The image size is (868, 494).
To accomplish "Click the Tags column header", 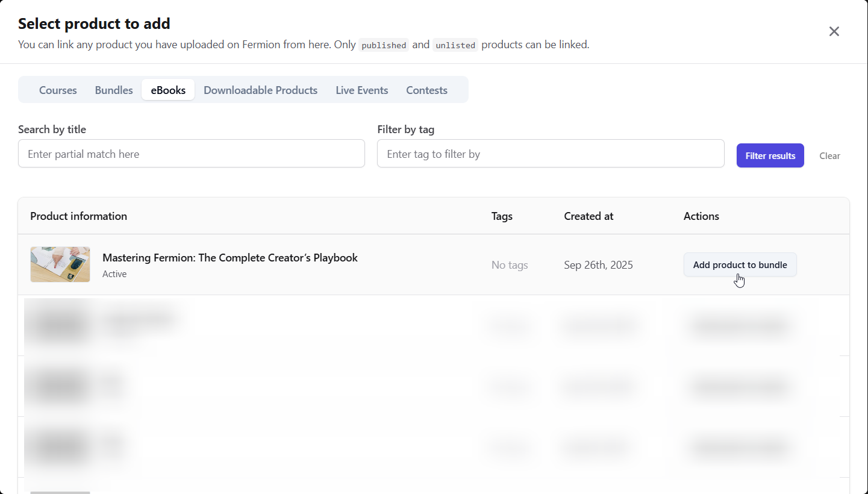I will tap(502, 216).
